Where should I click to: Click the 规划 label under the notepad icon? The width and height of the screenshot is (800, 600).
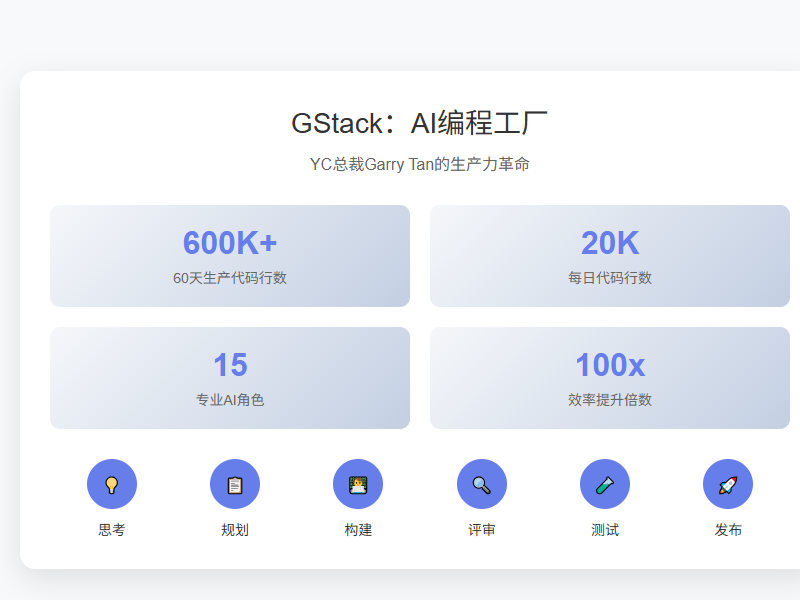235,529
